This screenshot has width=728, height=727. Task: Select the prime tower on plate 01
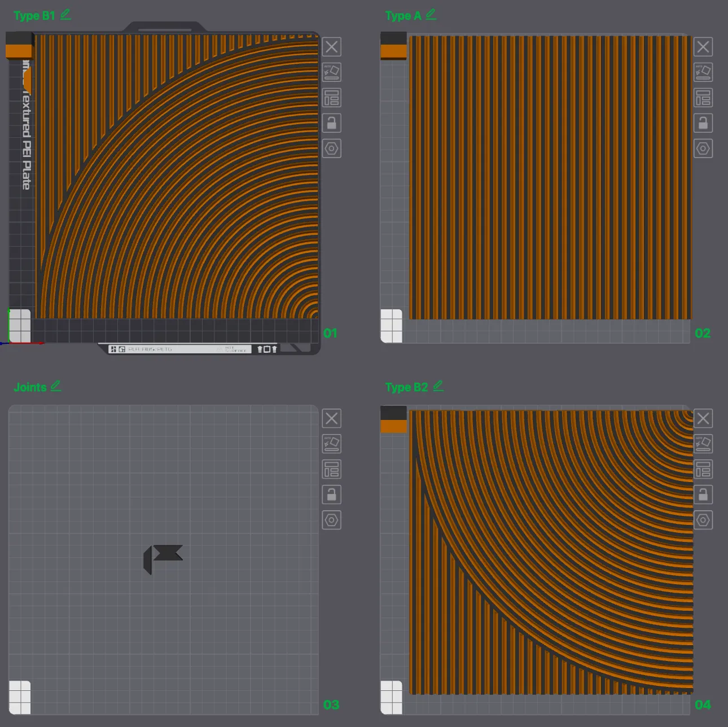20,46
